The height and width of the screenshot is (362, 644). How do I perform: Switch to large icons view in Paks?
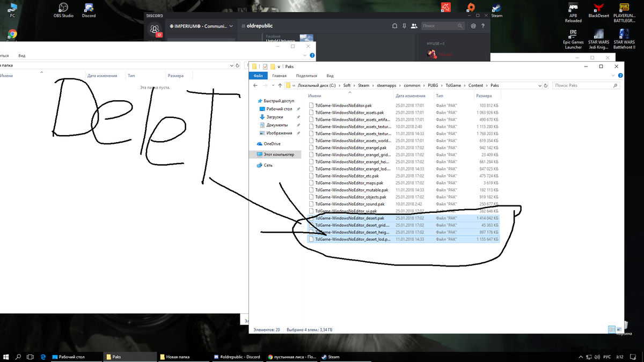619,329
